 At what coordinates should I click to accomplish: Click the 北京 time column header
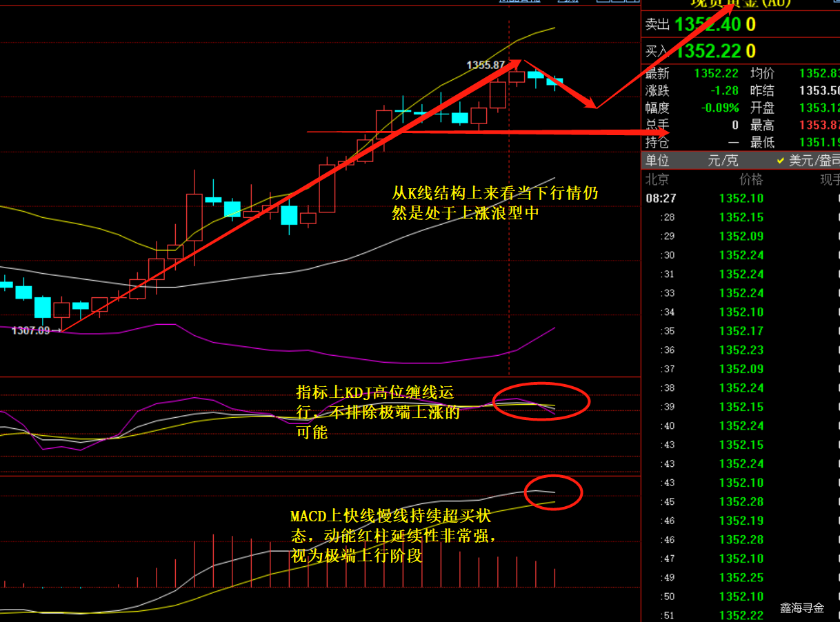pos(657,179)
